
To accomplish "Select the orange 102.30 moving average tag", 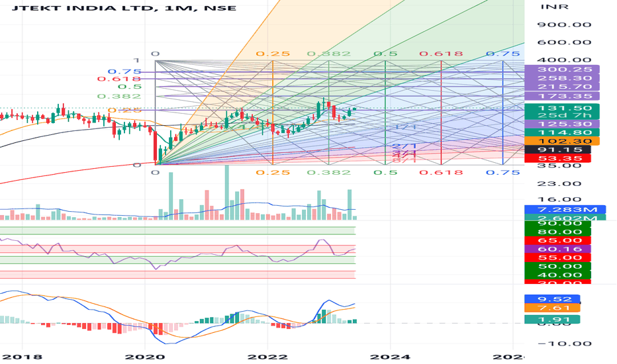I will pos(562,141).
